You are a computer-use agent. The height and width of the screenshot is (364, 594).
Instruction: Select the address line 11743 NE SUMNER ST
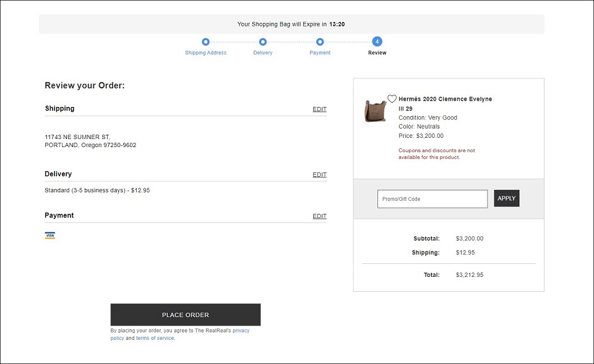(77, 137)
